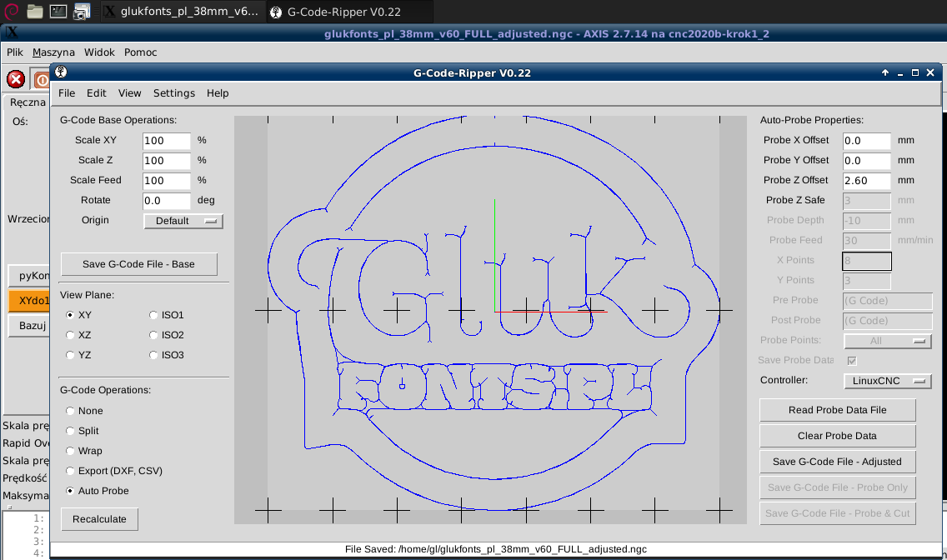Select the YZ view plane
Screen dimensions: 947x560
[x=70, y=355]
